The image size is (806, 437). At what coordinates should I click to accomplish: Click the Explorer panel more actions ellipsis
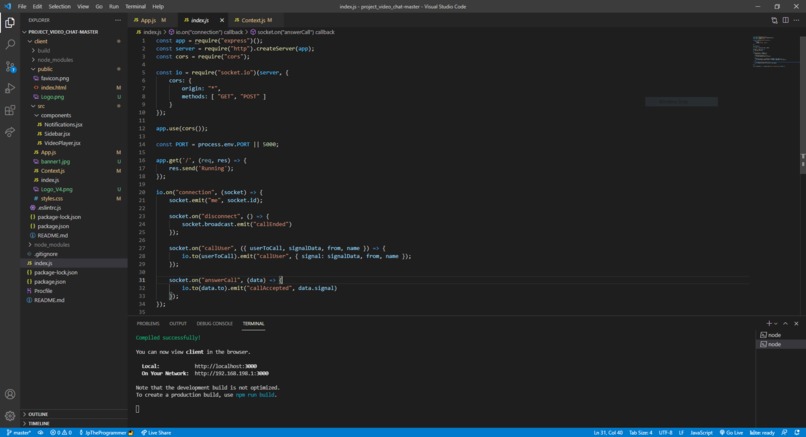[x=118, y=20]
